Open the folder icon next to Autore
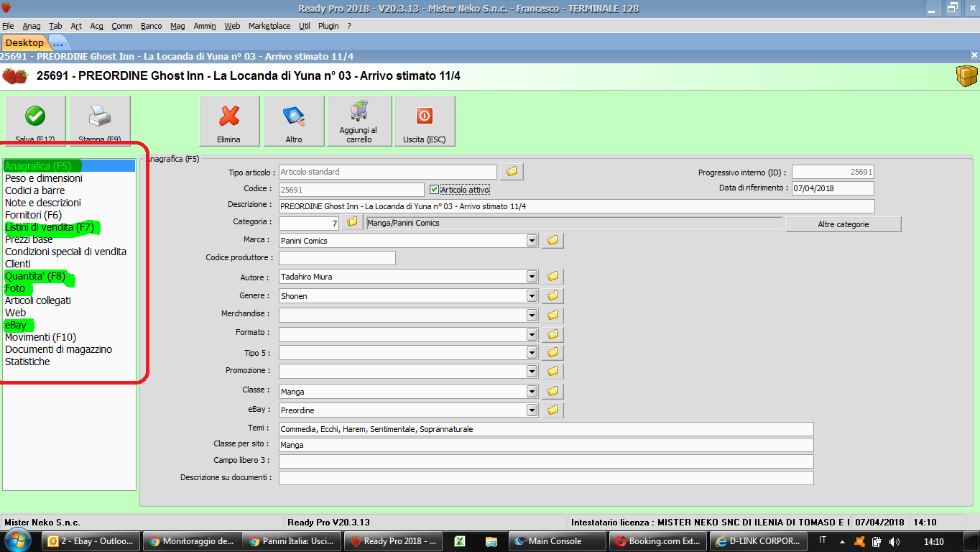This screenshot has width=980, height=552. 553,277
